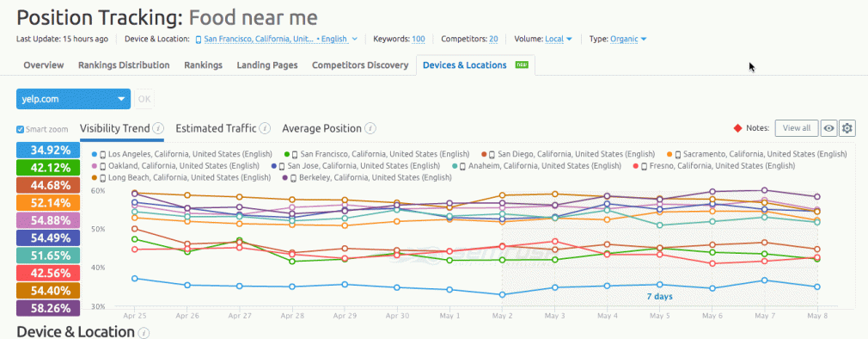This screenshot has height=339, width=868.
Task: Click info icon next to Average Position
Action: (370, 128)
